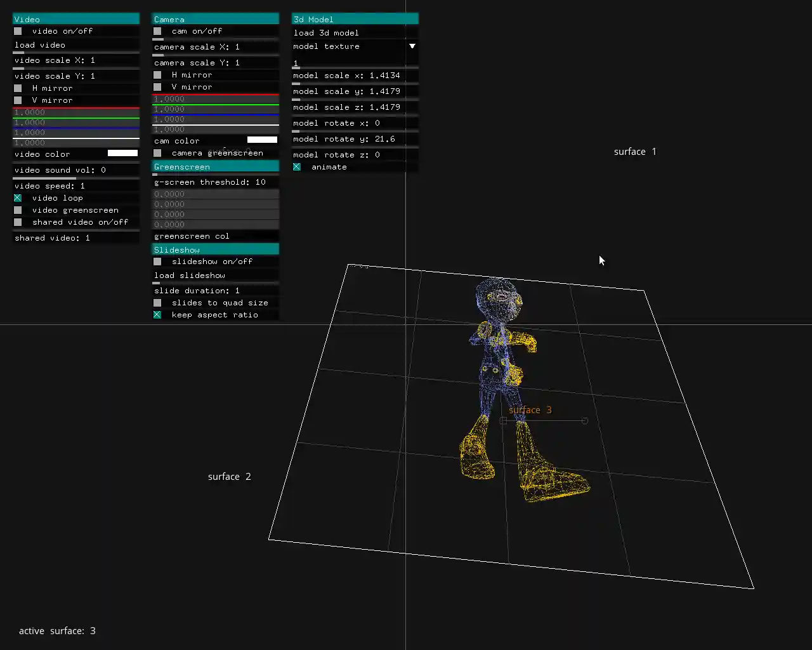
Task: Click the white cam color swatch
Action: [x=262, y=140]
